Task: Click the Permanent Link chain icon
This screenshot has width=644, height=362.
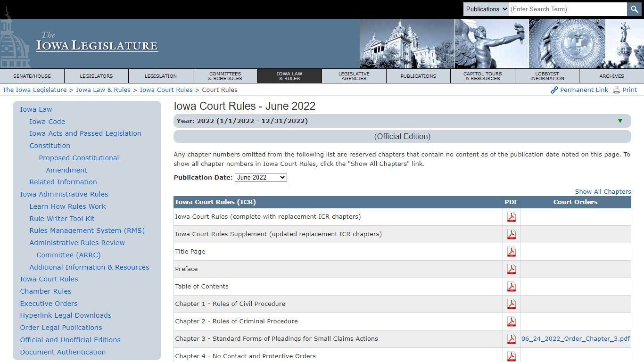Action: pos(554,90)
